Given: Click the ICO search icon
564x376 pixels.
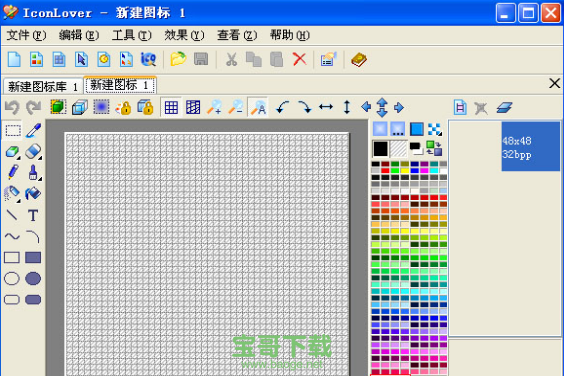Looking at the screenshot, I should 148,59.
